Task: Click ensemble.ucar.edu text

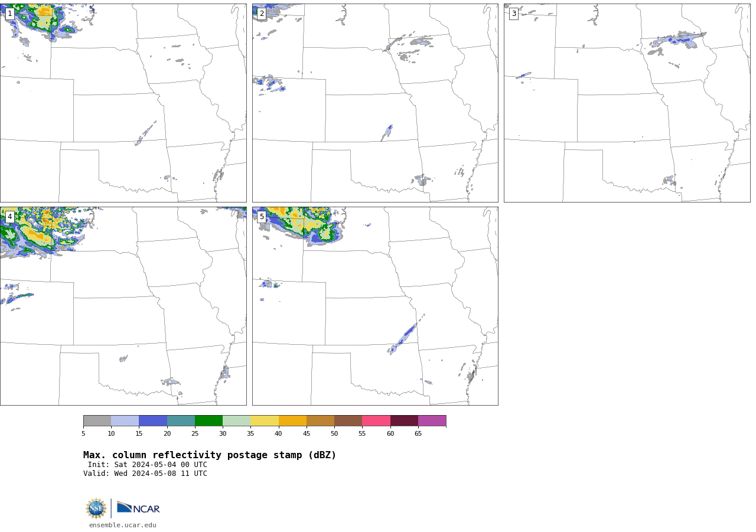Action: (x=123, y=525)
